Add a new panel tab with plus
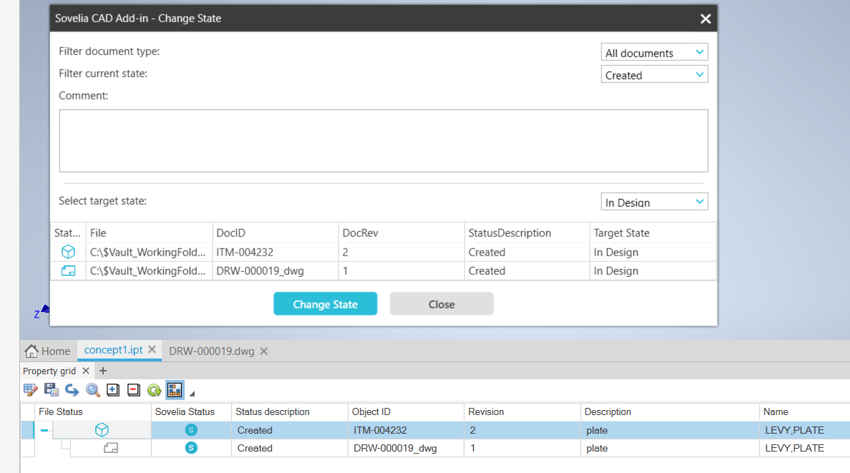This screenshot has height=473, width=850. tap(103, 371)
